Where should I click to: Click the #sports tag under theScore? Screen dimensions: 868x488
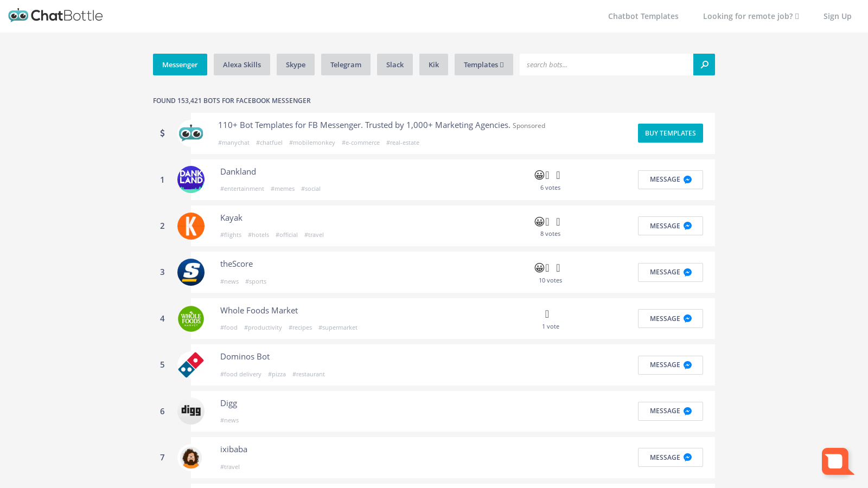point(256,281)
